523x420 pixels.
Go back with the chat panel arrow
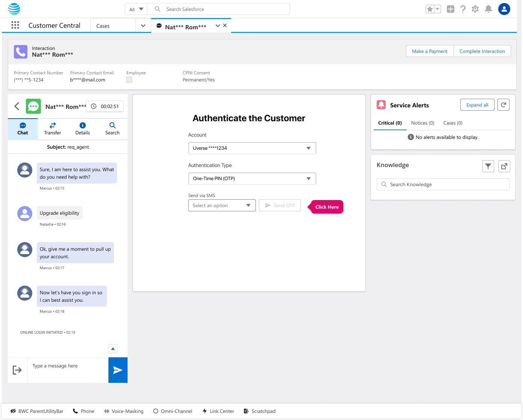(x=17, y=106)
